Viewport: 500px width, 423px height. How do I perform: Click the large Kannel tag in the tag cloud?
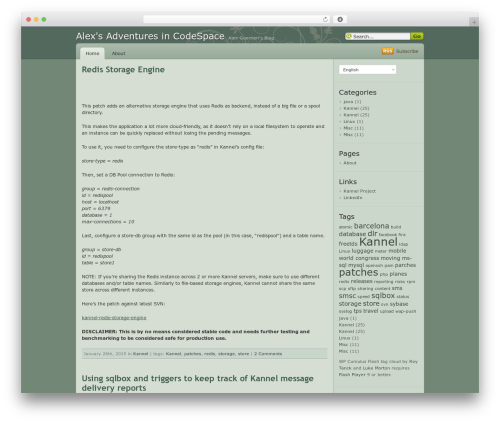click(x=378, y=242)
